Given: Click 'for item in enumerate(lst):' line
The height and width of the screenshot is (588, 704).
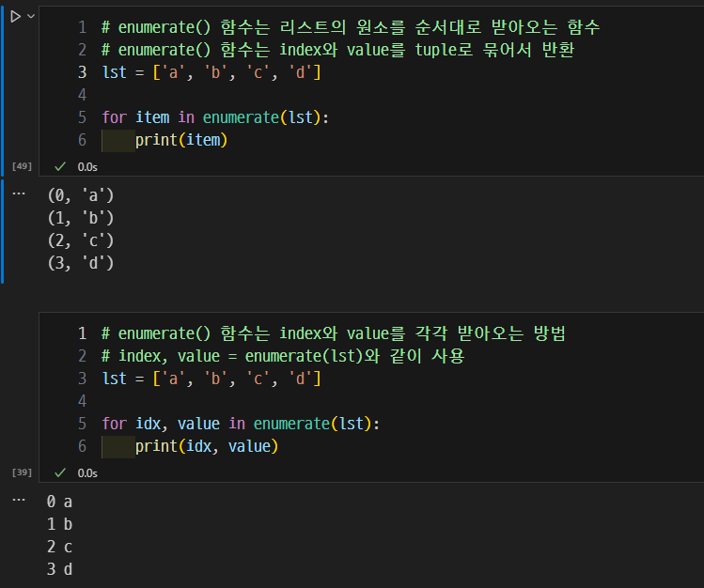Looking at the screenshot, I should click(x=215, y=117).
